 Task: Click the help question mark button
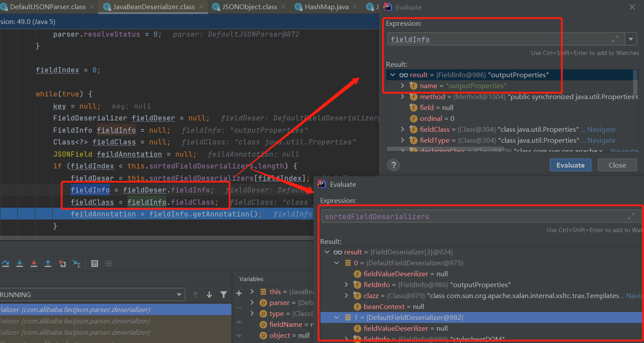coord(394,165)
